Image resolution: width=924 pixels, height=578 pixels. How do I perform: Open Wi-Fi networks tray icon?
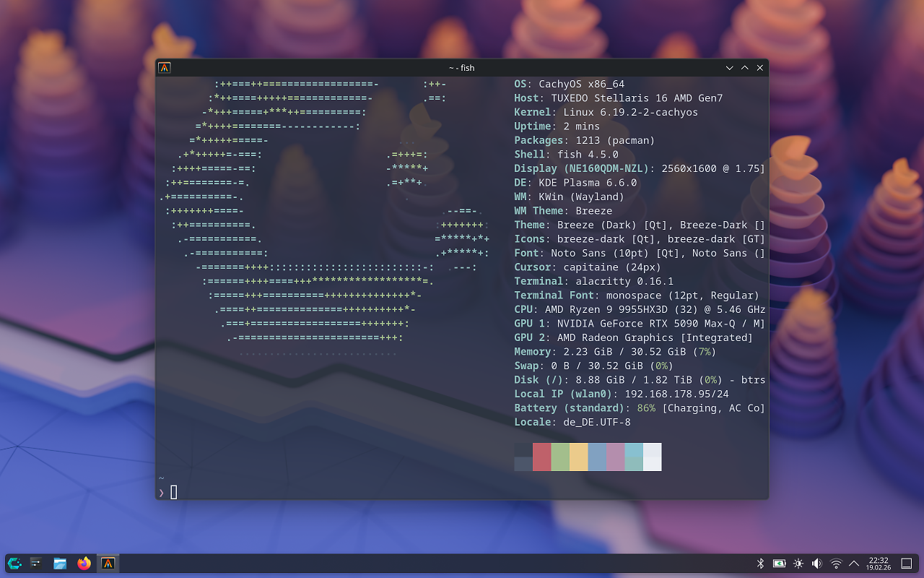coord(836,564)
